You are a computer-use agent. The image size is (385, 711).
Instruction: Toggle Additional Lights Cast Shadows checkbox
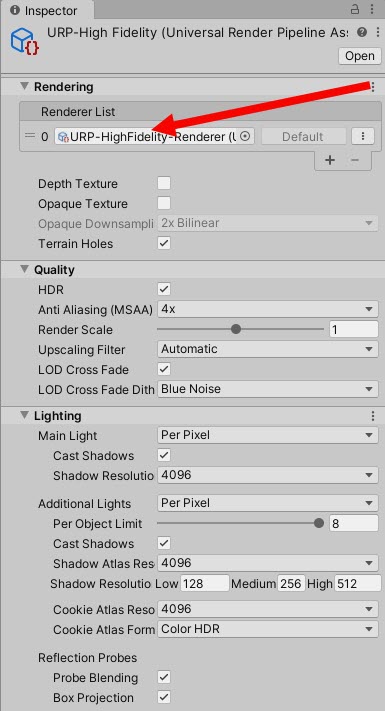point(164,543)
